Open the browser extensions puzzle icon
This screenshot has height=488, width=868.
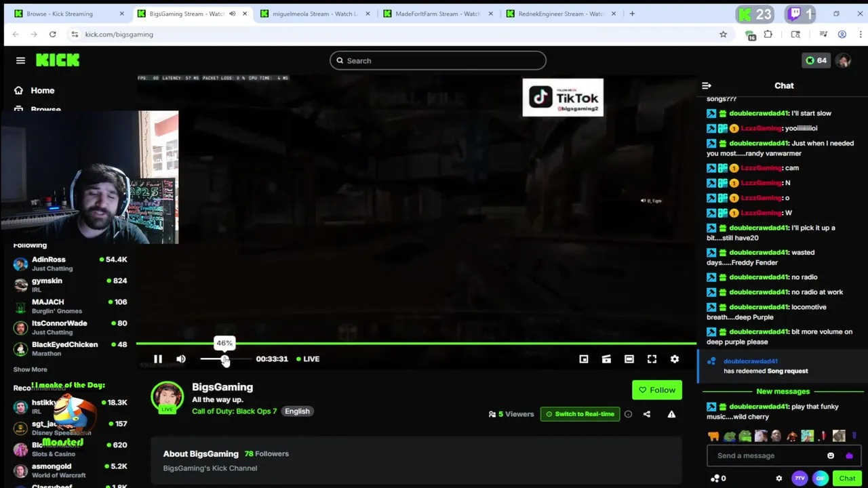tap(768, 34)
